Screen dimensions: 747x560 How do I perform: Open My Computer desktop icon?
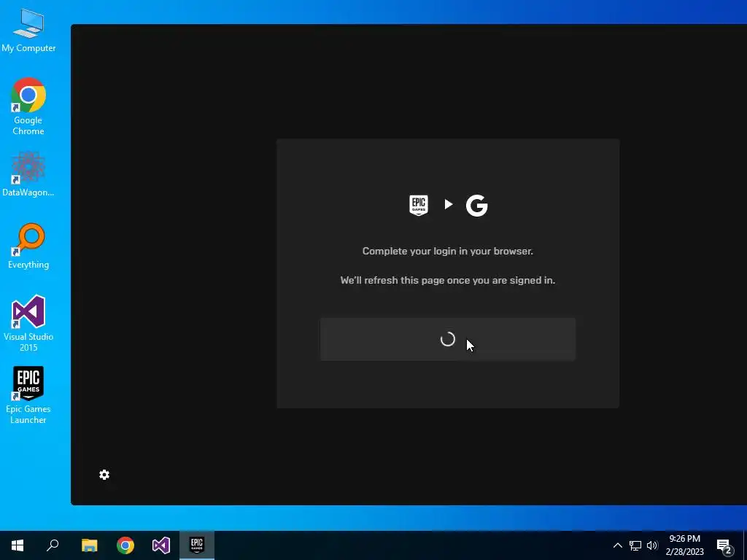point(28,30)
